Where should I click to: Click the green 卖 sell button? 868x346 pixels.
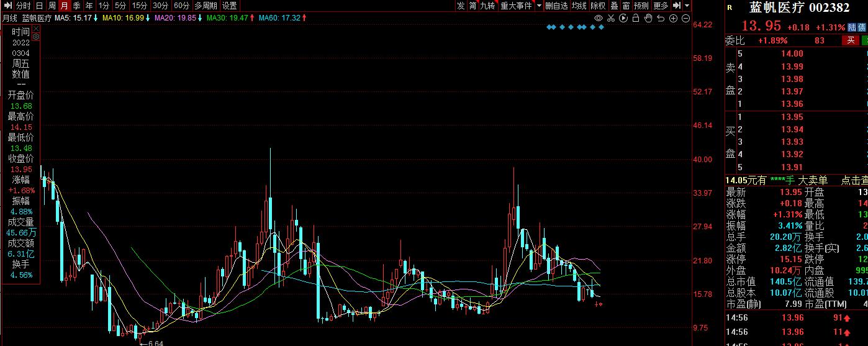(865, 40)
